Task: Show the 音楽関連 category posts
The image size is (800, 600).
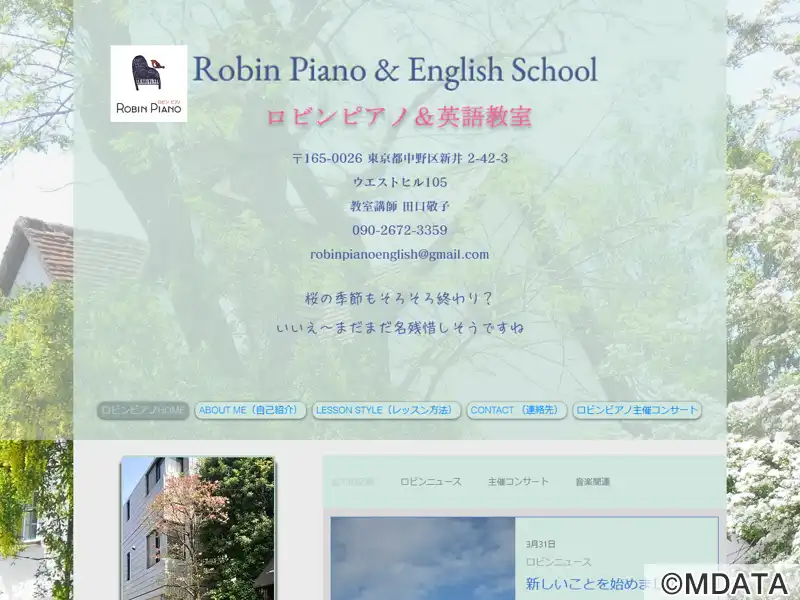Action: coord(593,482)
